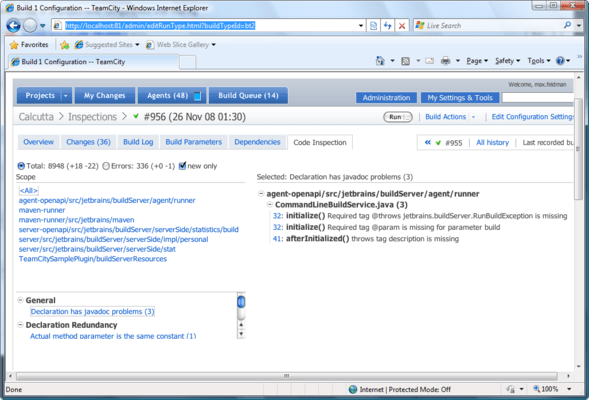Open My Changes tab
The height and width of the screenshot is (400, 589).
pyautogui.click(x=104, y=95)
